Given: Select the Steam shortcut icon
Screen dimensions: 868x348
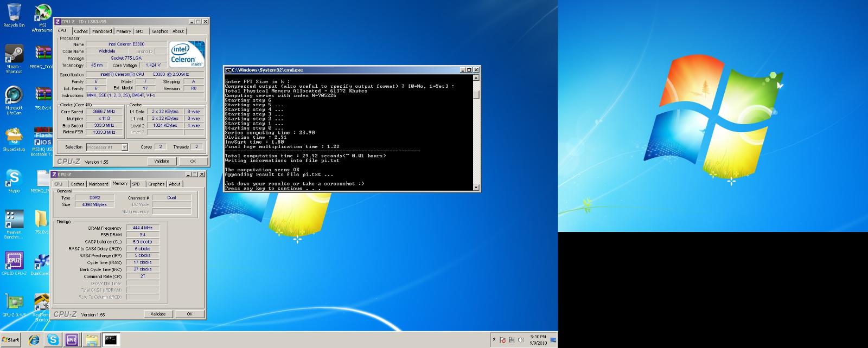Looking at the screenshot, I should (x=14, y=59).
